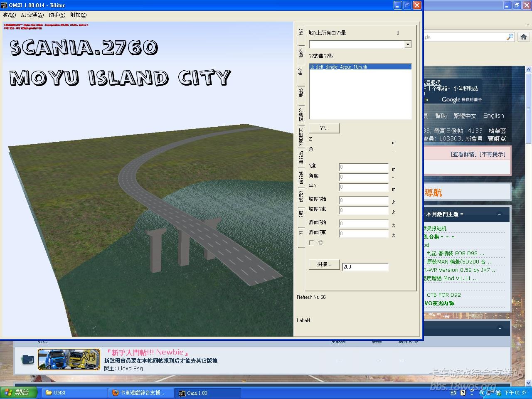Switch to the 地形 side tab

point(301,93)
